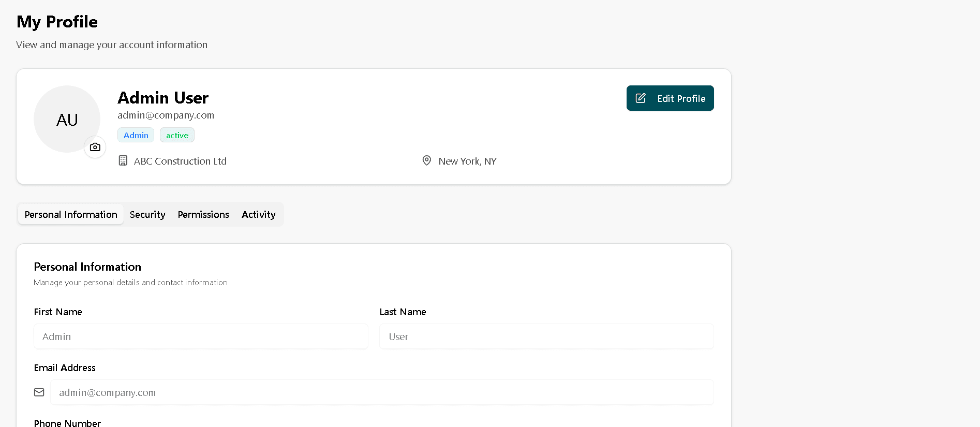
Task: Click the AU avatar circle
Action: [x=67, y=119]
